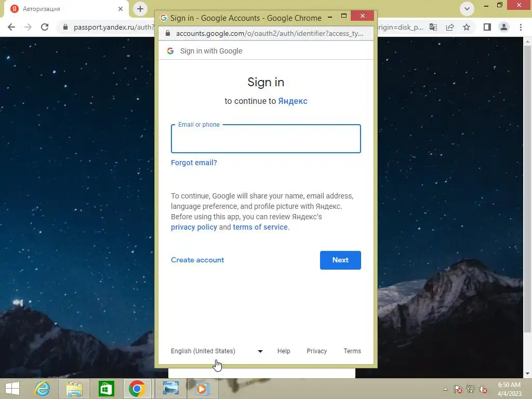This screenshot has height=399, width=532.
Task: Open the English (United States) language dropdown
Action: (217, 351)
